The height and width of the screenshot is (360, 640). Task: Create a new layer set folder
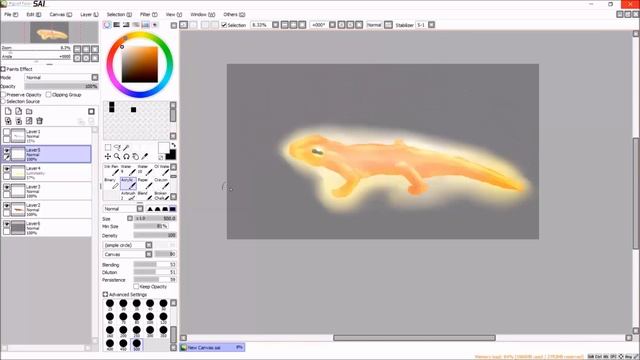pos(29,111)
